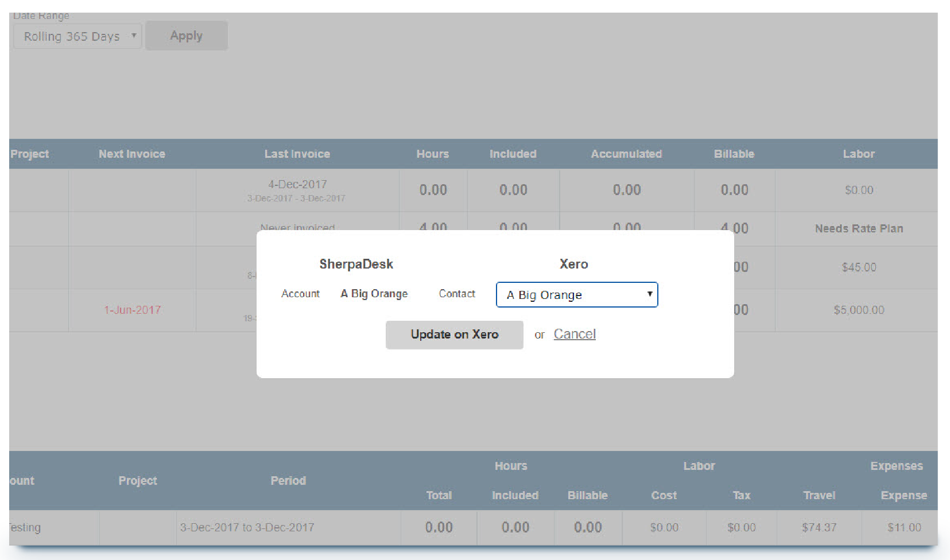Select the 4-Dec-2017 last invoice date

coord(297,184)
